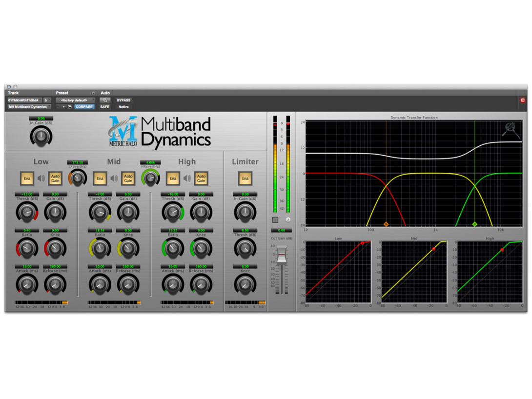Image resolution: width=532 pixels, height=399 pixels.
Task: Click the Native format button
Action: 123,107
